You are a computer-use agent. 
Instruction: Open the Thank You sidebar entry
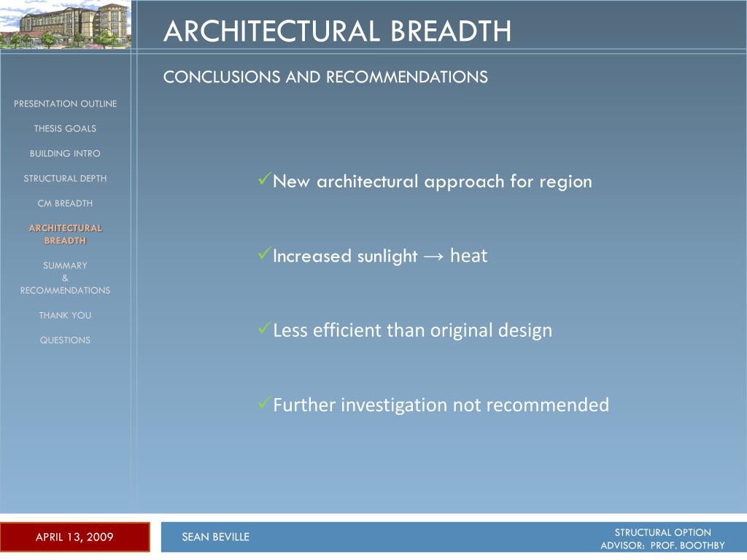(65, 315)
